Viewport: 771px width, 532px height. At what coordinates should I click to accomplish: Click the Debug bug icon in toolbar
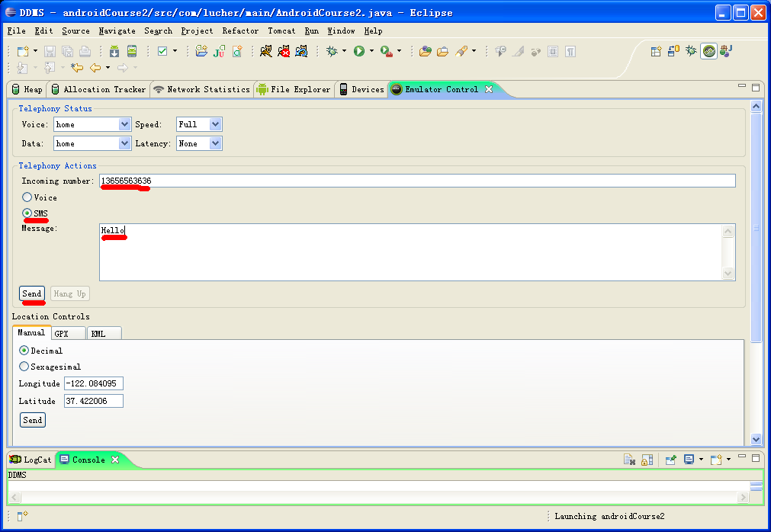click(x=332, y=51)
